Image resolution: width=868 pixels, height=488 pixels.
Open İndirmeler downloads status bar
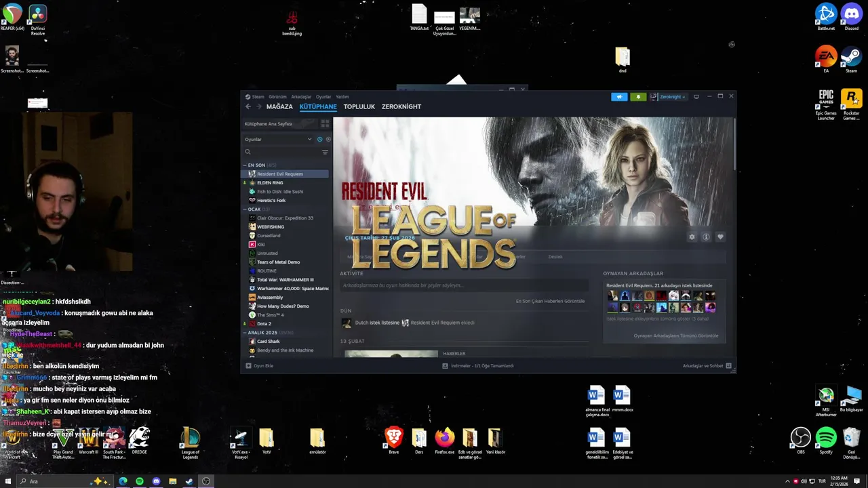(x=478, y=366)
